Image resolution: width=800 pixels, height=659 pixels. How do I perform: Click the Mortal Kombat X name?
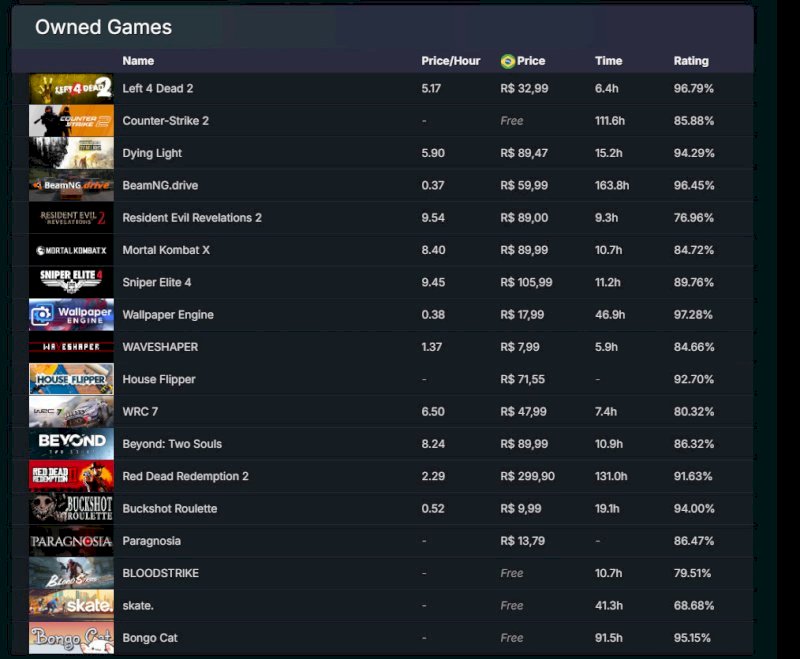click(166, 250)
